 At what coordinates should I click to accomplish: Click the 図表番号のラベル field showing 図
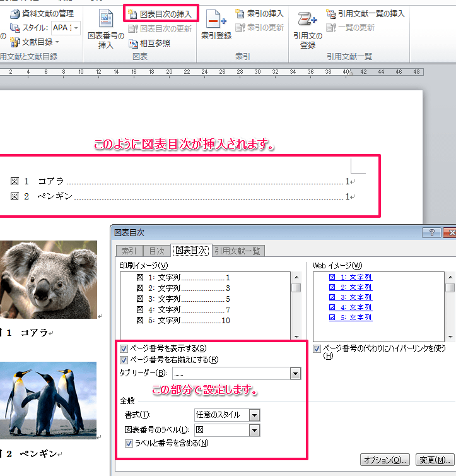pyautogui.click(x=221, y=430)
